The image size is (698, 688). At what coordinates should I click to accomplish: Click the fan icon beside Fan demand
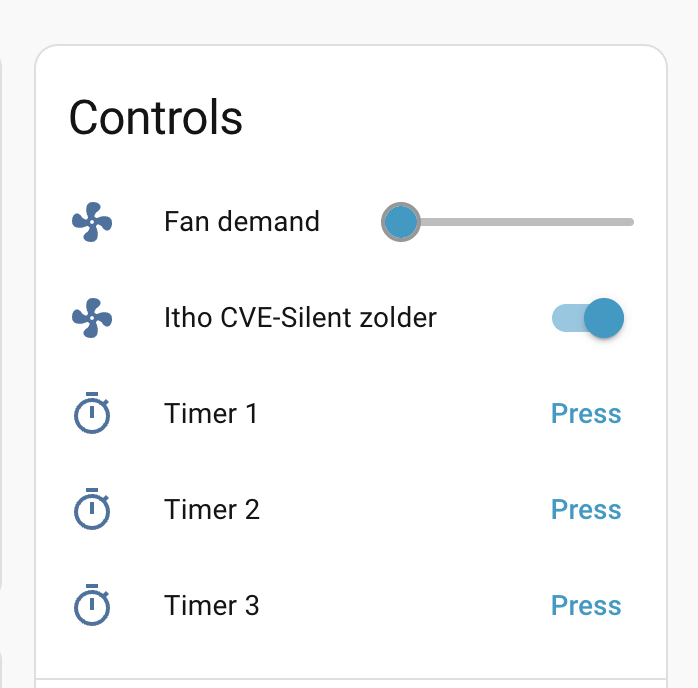point(92,222)
